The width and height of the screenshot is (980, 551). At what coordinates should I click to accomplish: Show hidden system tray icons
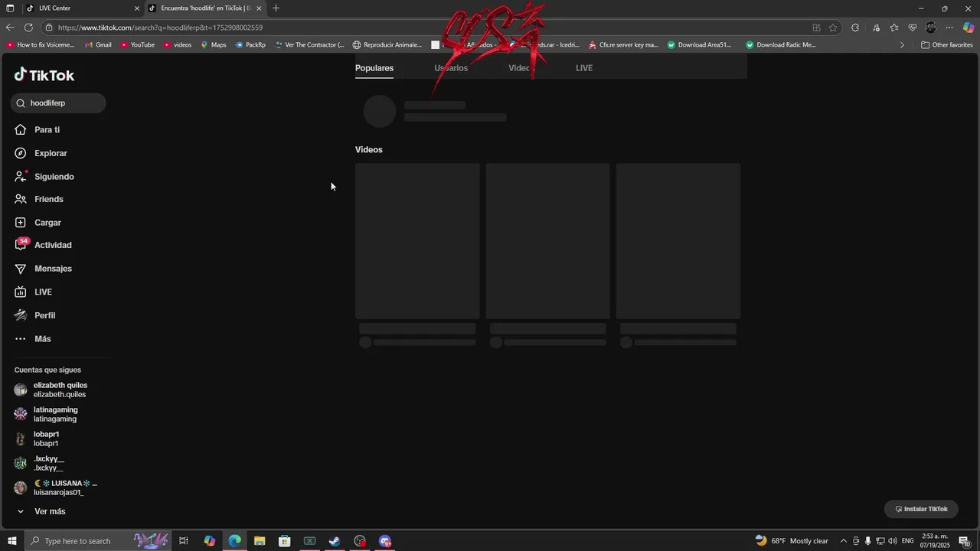[x=844, y=541]
